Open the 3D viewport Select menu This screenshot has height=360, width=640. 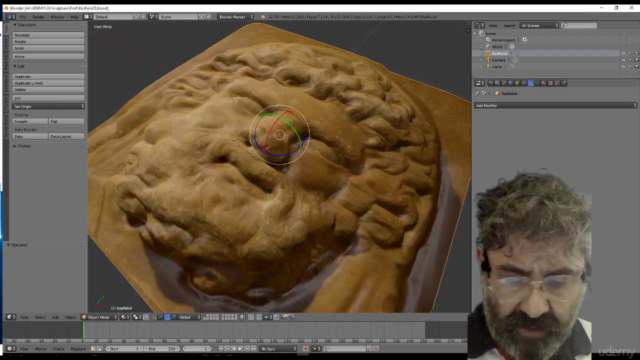40,317
